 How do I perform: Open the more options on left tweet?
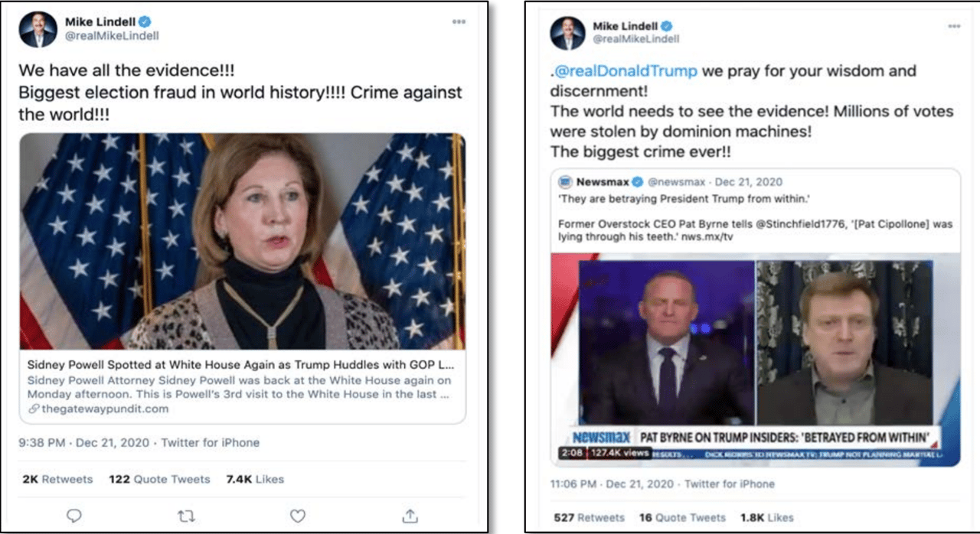pyautogui.click(x=459, y=21)
